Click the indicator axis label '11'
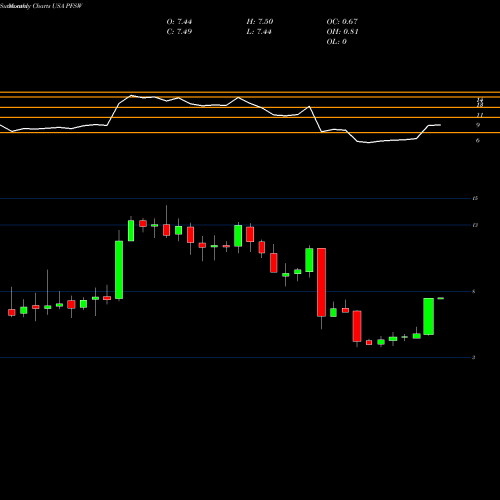Screen dimensions: 500x500 480,115
